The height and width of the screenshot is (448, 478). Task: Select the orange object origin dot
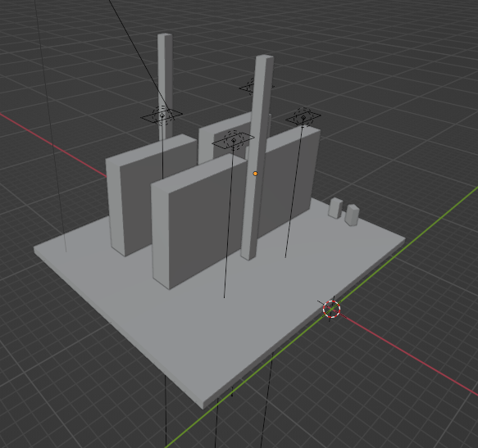click(x=255, y=174)
